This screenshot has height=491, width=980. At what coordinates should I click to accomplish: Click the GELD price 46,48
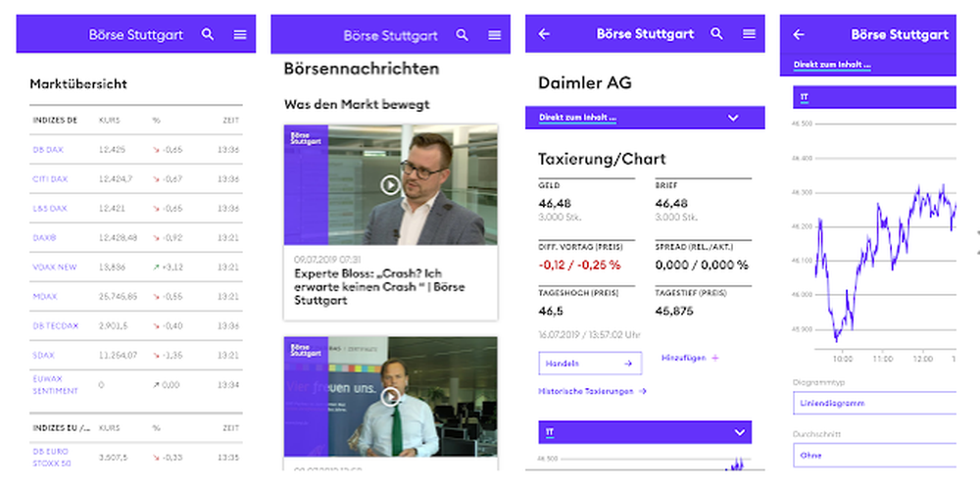[555, 204]
